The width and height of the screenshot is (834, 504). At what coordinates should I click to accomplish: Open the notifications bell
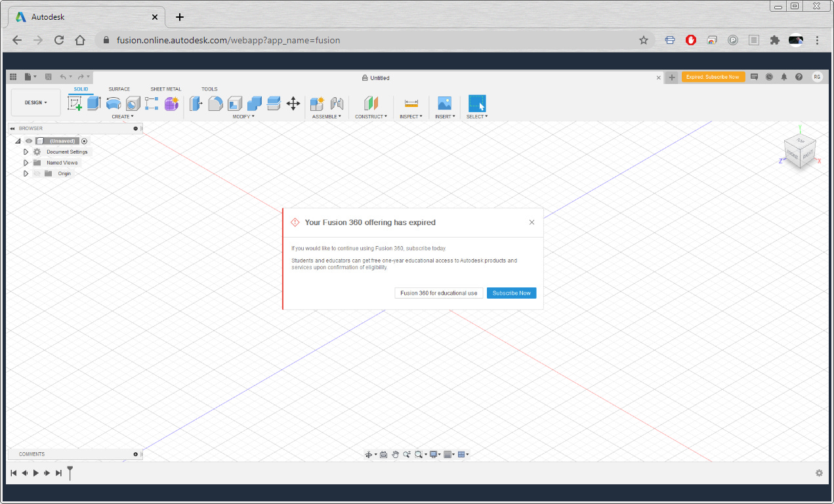click(784, 77)
